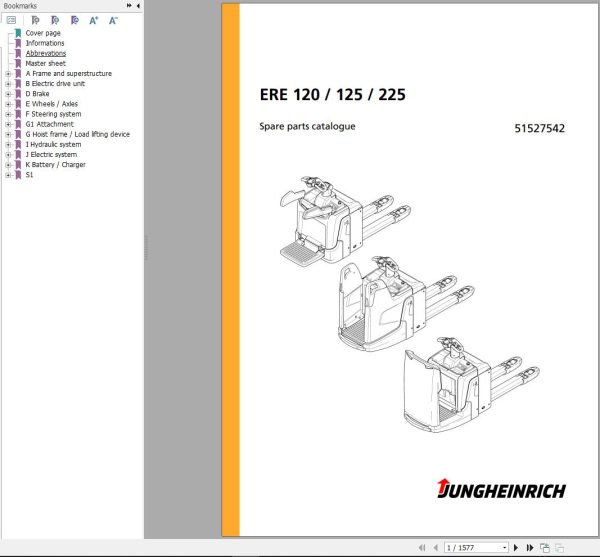Screen dimensions: 600x557
Task: Select B Electric drive unit bookmark label
Action: 55,84
